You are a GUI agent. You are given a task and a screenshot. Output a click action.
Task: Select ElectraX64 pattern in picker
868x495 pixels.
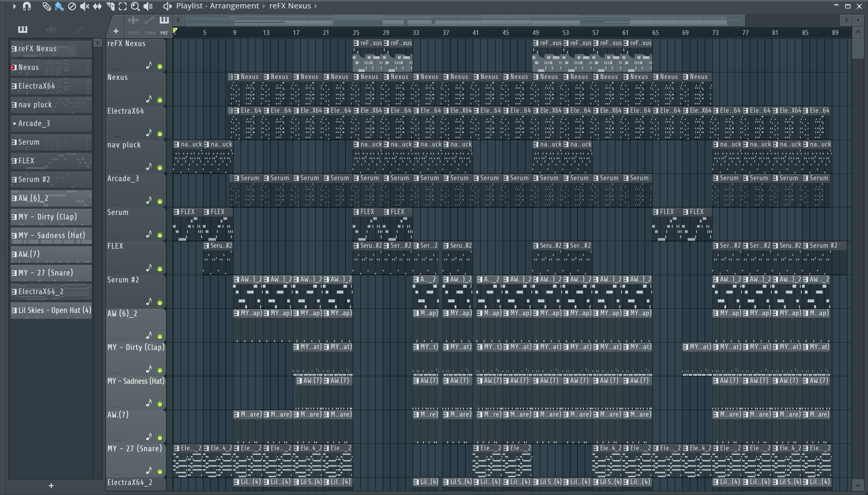click(x=51, y=86)
